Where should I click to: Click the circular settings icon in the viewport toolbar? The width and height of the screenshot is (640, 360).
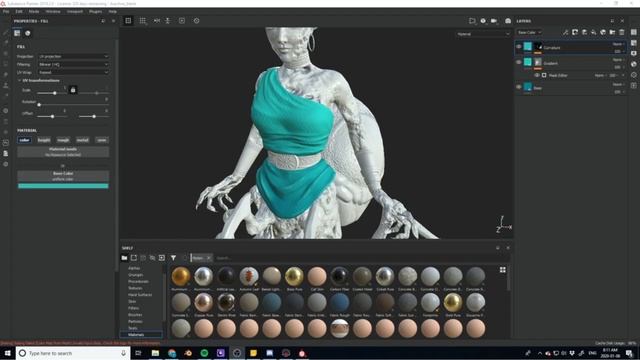pos(196,20)
